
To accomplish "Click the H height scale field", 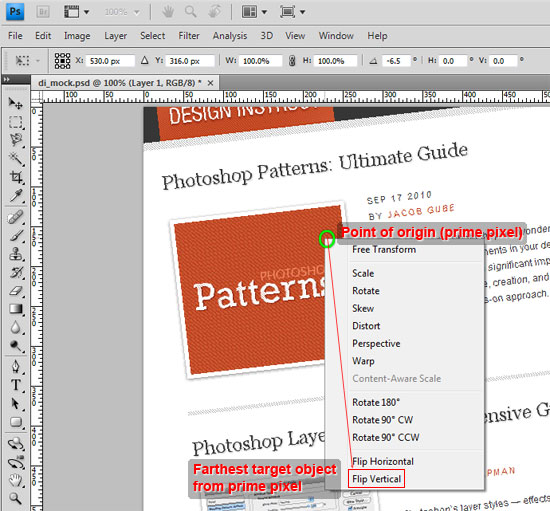I will click(x=336, y=61).
